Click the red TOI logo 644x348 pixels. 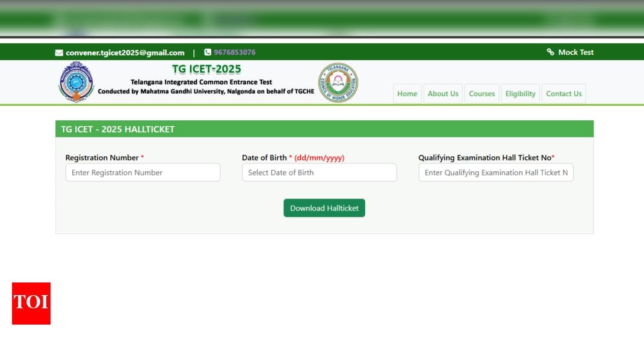(31, 304)
